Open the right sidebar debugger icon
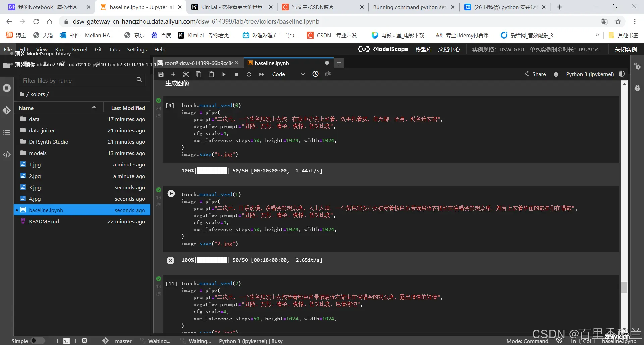This screenshot has width=644, height=345. [637, 88]
